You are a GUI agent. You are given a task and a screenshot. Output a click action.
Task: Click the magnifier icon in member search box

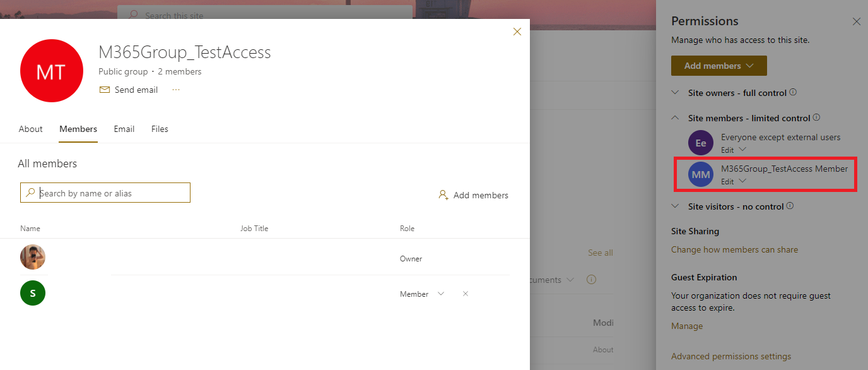click(x=30, y=193)
